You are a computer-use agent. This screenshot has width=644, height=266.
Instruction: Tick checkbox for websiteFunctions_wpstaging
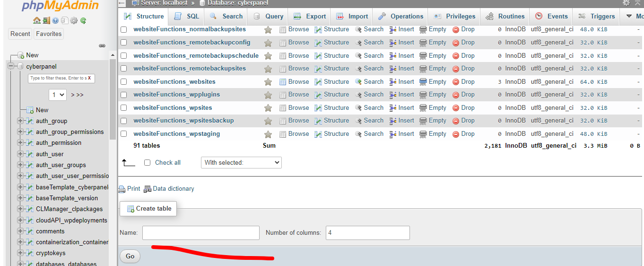click(124, 134)
